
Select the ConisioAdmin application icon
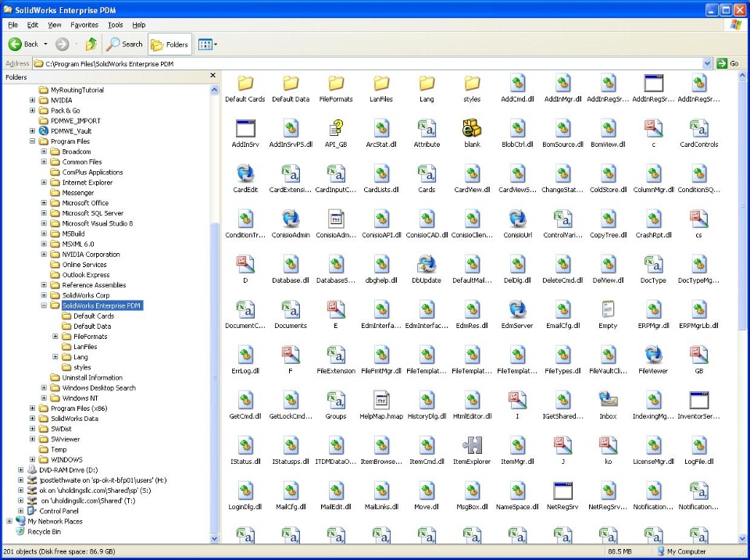(291, 219)
